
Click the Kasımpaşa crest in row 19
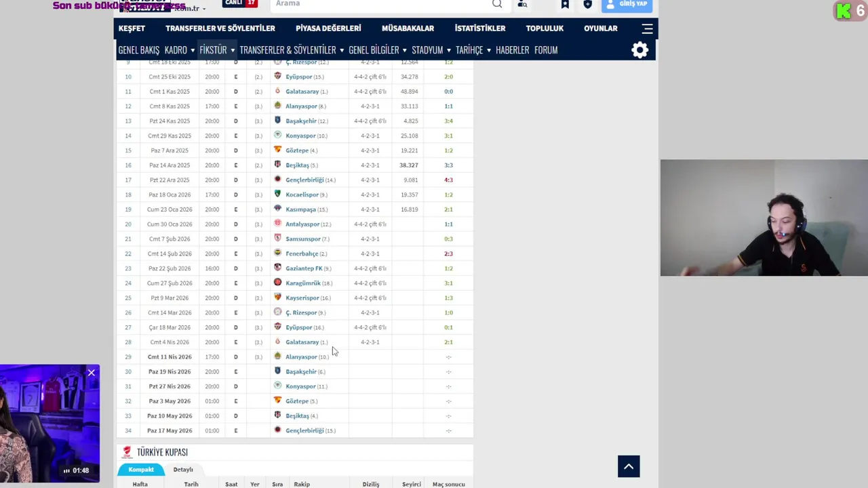coord(277,209)
